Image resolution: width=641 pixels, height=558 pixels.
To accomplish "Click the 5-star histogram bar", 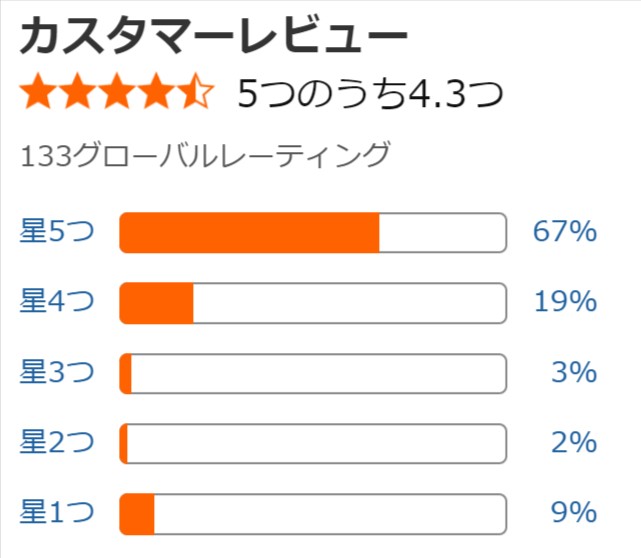I will tap(313, 233).
